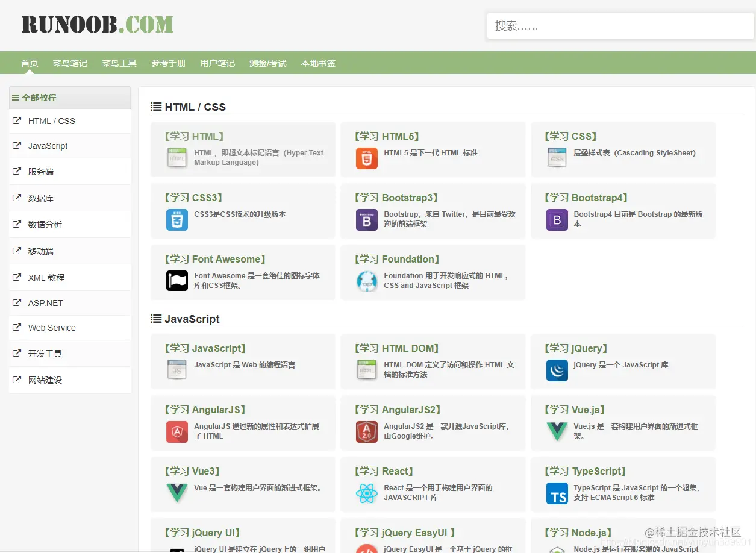Open the 【学习 Bootstrap3】 title link
Image resolution: width=756 pixels, height=553 pixels.
coord(396,198)
